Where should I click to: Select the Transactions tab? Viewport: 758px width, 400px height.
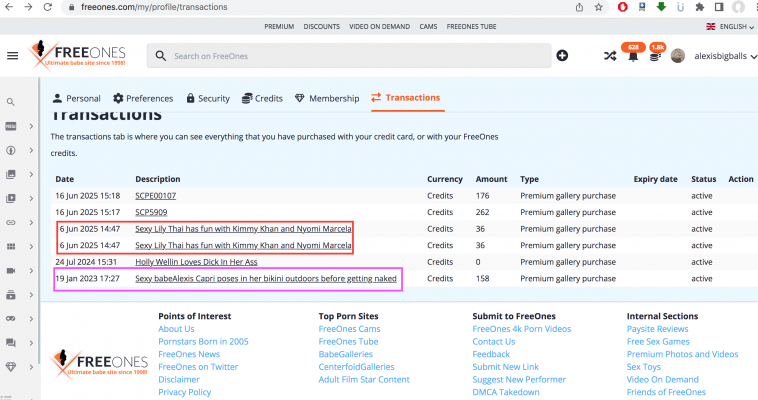tap(406, 98)
